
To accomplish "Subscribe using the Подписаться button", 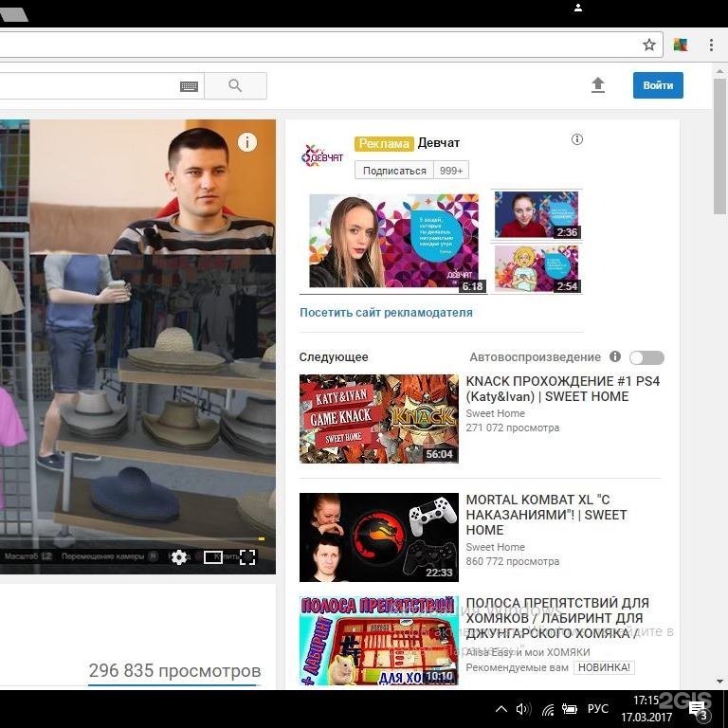I will click(x=394, y=171).
